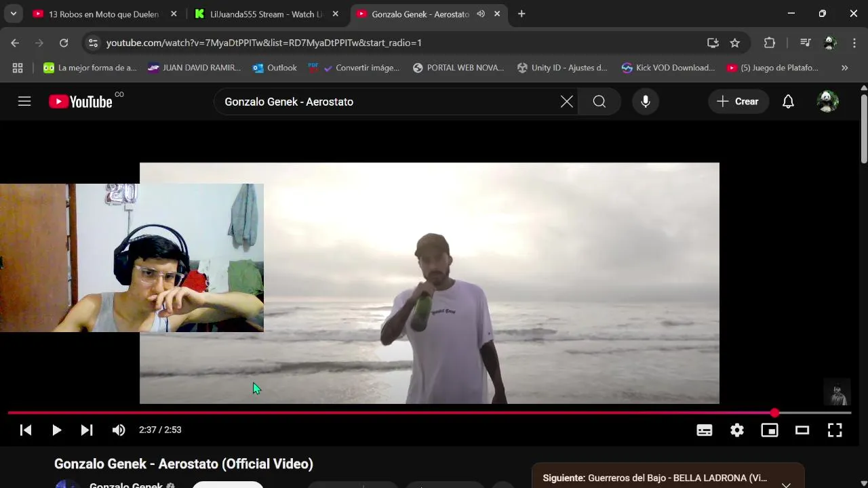Viewport: 868px width, 488px height.
Task: Open YouTube notifications bell
Action: coord(788,102)
